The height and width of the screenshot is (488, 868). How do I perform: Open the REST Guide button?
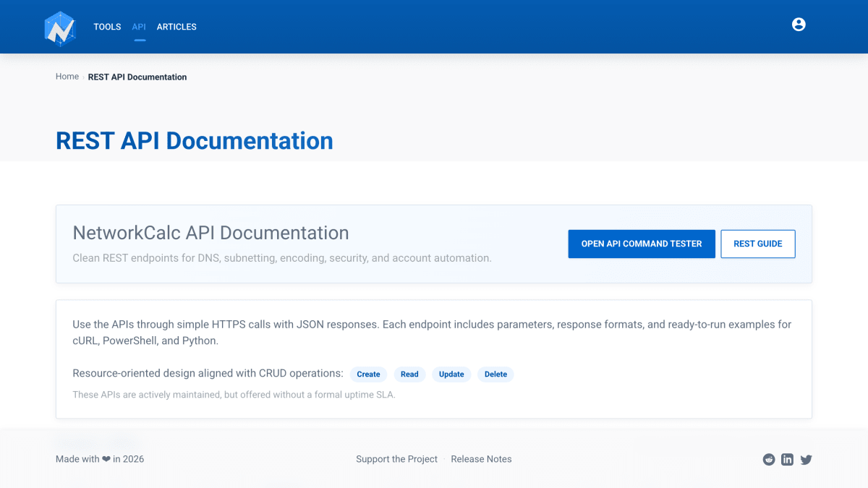[x=758, y=244]
